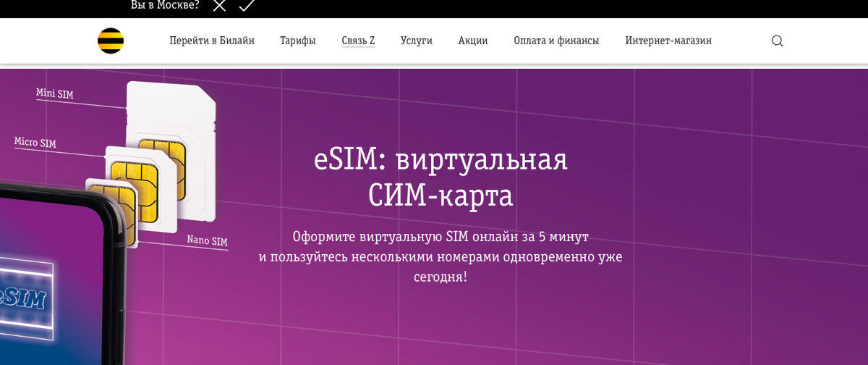Open the "Услуги" menu item
The height and width of the screenshot is (365, 868).
click(x=417, y=41)
